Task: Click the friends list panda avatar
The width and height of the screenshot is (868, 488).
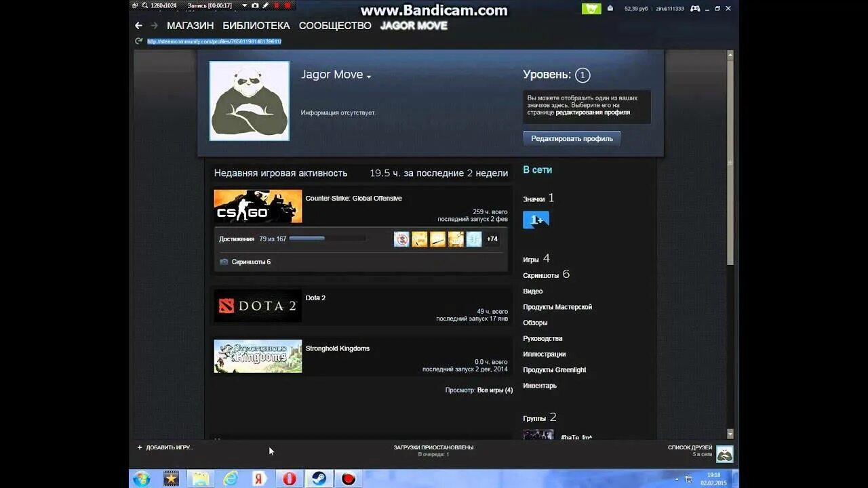Action: coord(724,453)
